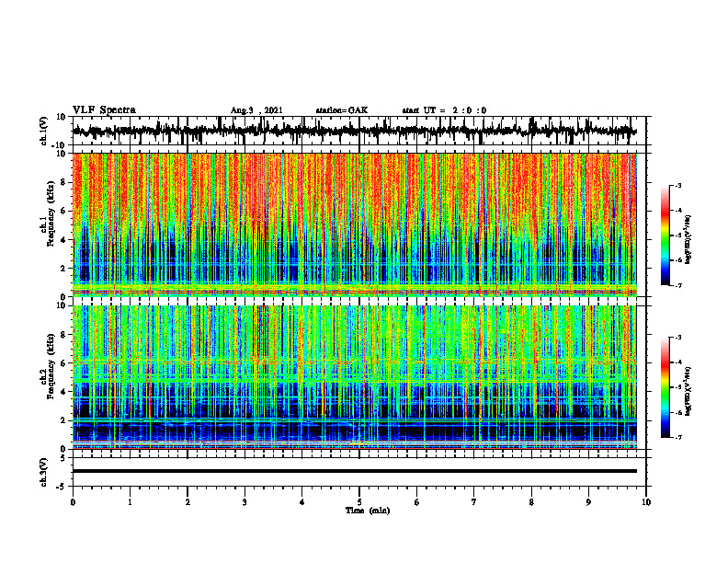
Task: Click time-axis tick label "0"
Action: [73, 502]
